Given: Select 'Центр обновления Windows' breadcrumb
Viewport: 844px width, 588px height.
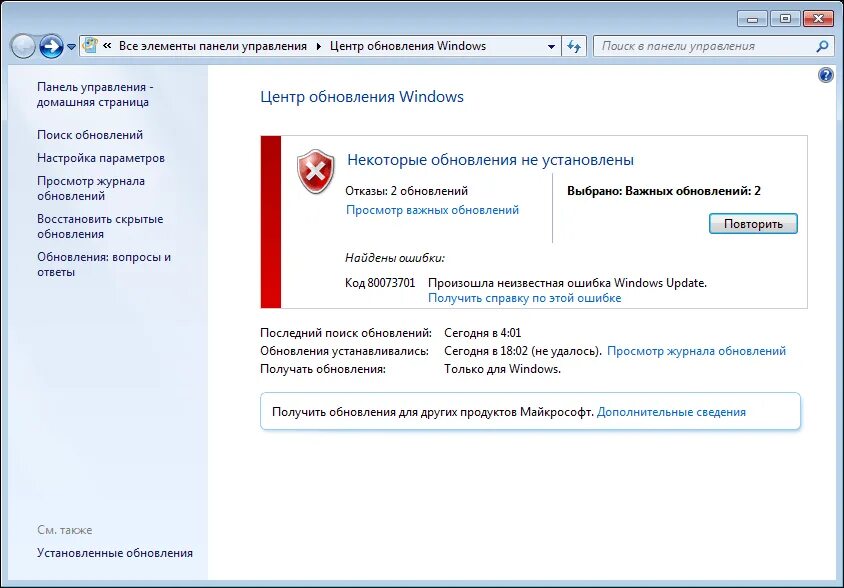Looking at the screenshot, I should point(407,46).
